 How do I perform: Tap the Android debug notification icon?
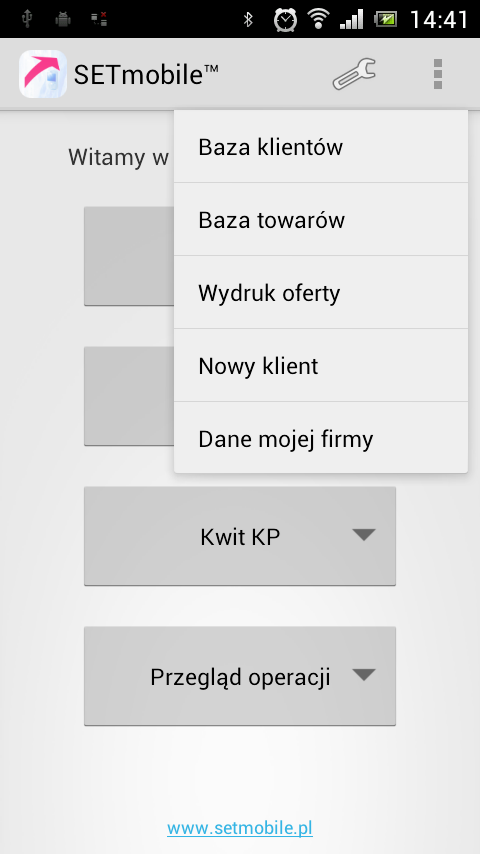click(63, 20)
